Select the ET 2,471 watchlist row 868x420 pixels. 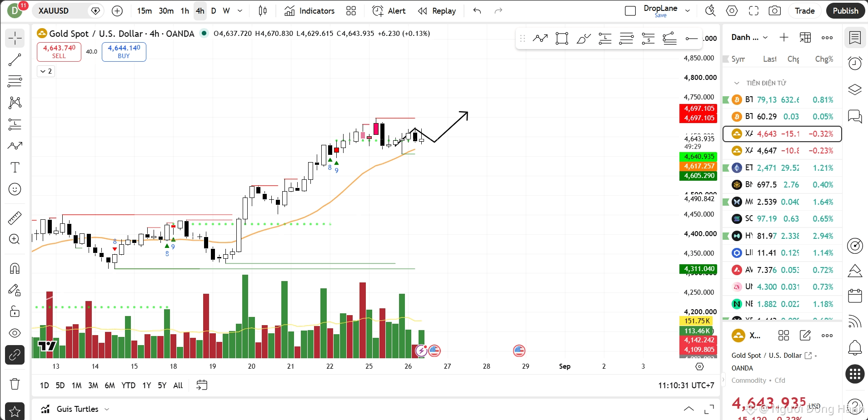coord(782,168)
